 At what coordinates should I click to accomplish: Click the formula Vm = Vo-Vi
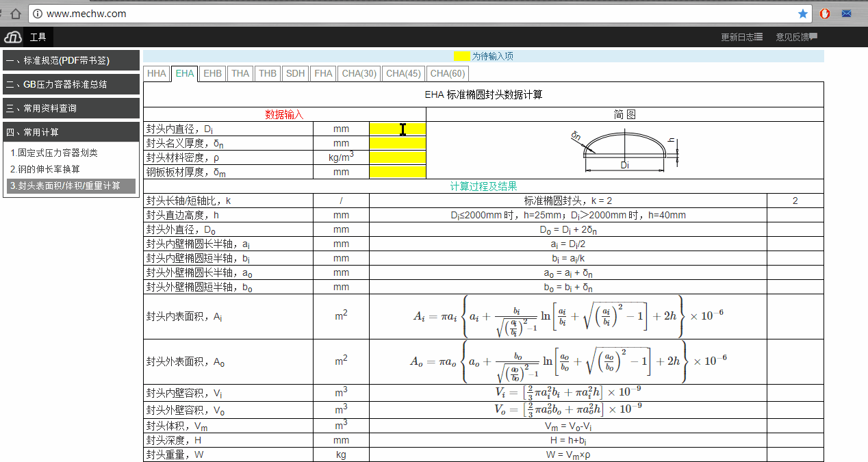(568, 426)
